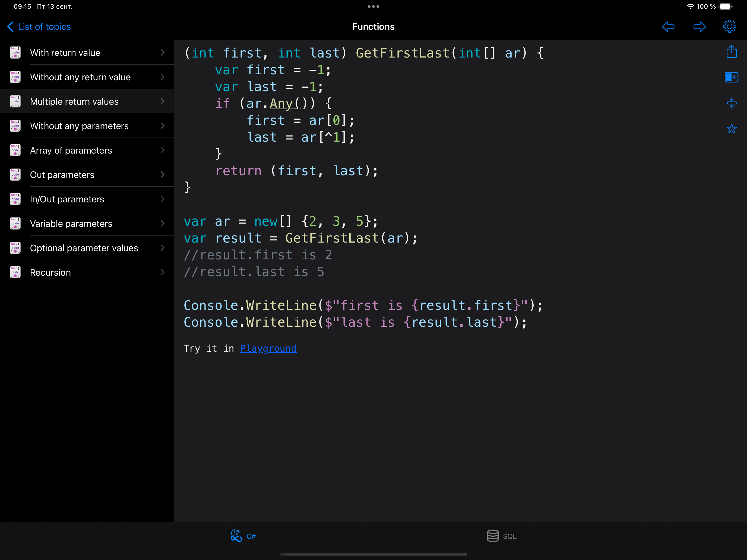Collapse the sidebar panel
Image resolution: width=747 pixels, height=560 pixels.
(x=732, y=77)
